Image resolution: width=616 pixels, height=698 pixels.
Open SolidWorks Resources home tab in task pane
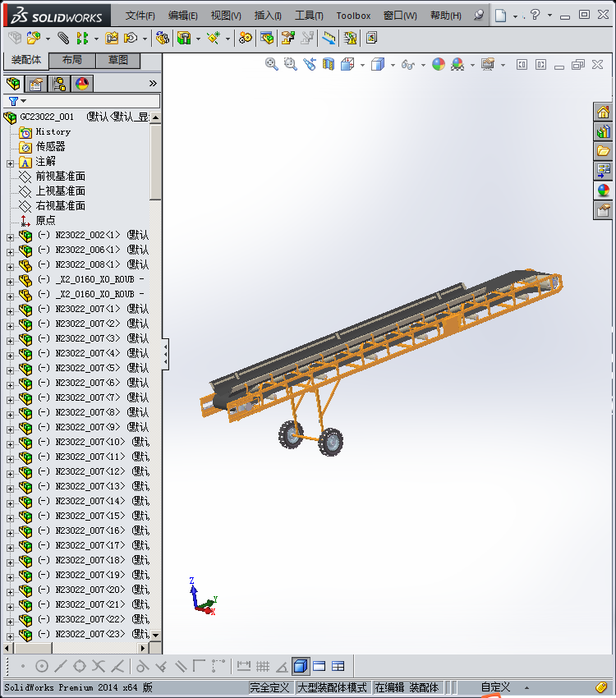[603, 113]
